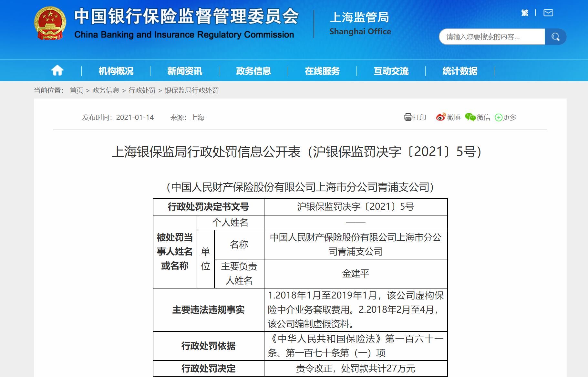This screenshot has width=588, height=377.
Task: Focus the search input field
Action: click(492, 37)
